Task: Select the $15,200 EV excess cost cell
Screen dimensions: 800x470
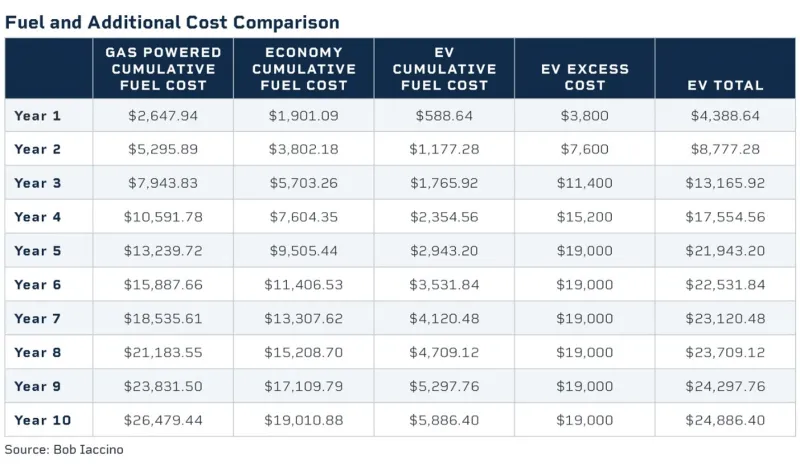Action: [585, 217]
